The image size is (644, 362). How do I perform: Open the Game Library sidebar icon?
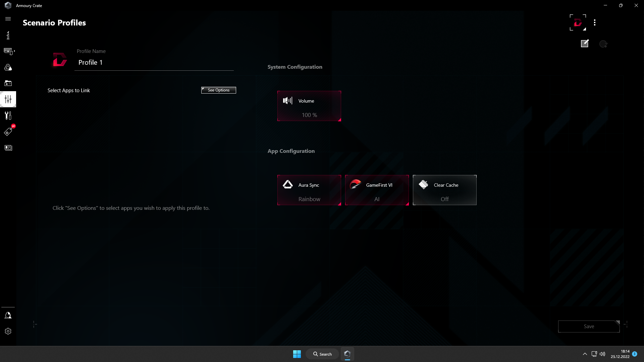click(8, 83)
